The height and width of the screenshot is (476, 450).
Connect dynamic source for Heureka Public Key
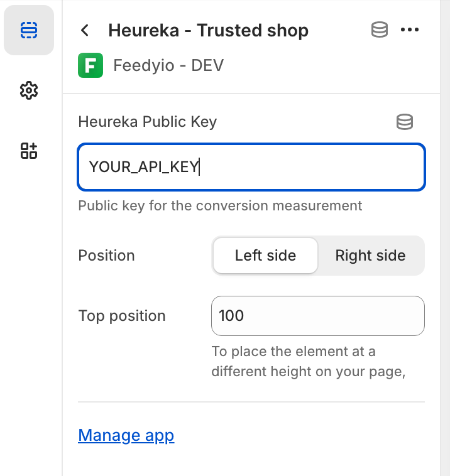405,122
